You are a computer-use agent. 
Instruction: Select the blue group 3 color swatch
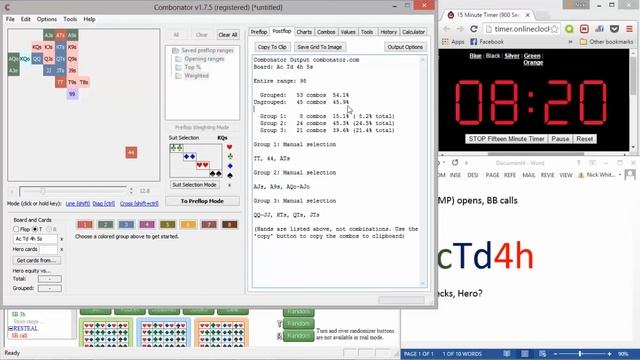point(126,224)
